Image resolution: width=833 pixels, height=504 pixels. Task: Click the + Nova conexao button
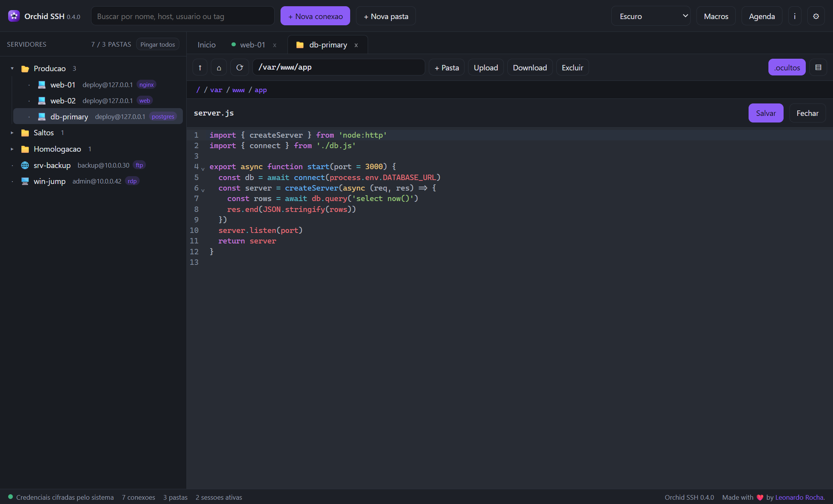point(315,16)
